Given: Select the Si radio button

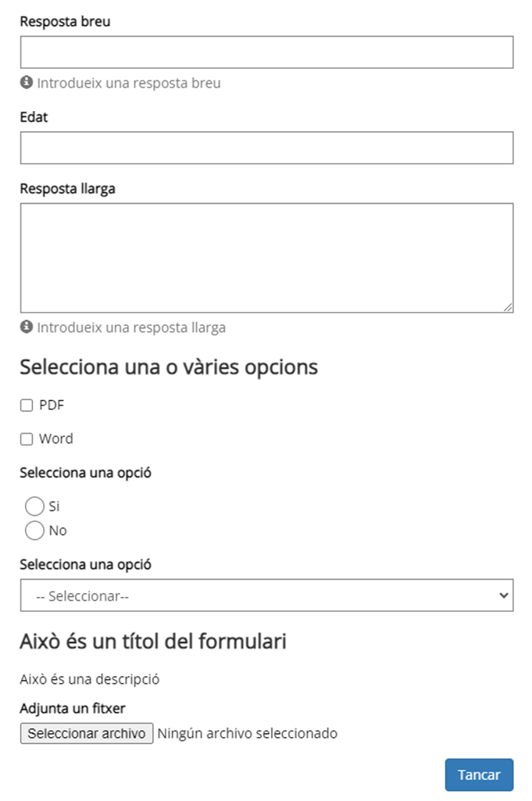Looking at the screenshot, I should coord(34,506).
